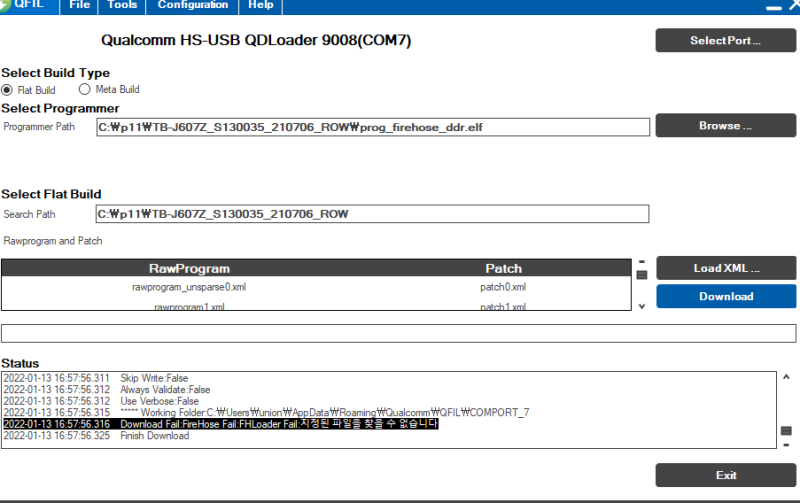Image resolution: width=800 pixels, height=503 pixels.
Task: Click the download progress bar
Action: pyautogui.click(x=398, y=334)
